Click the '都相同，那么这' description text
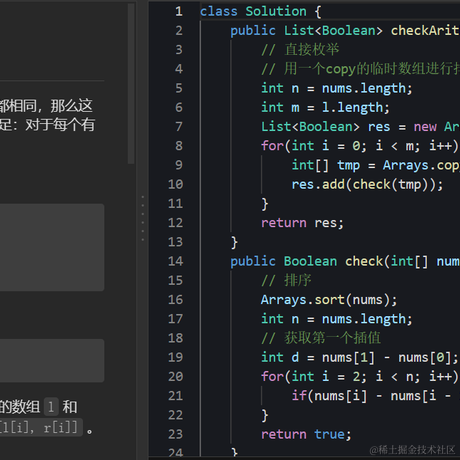This screenshot has height=460, width=460. pyautogui.click(x=46, y=106)
